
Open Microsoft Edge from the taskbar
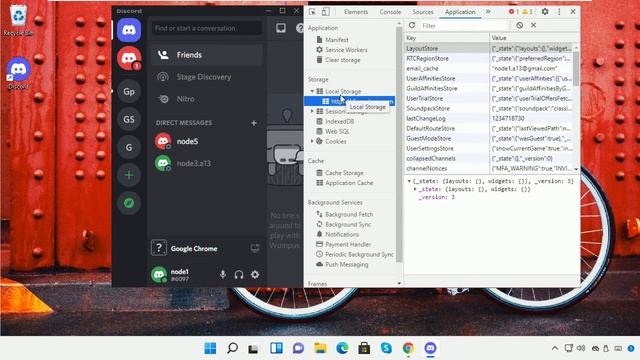pos(342,348)
